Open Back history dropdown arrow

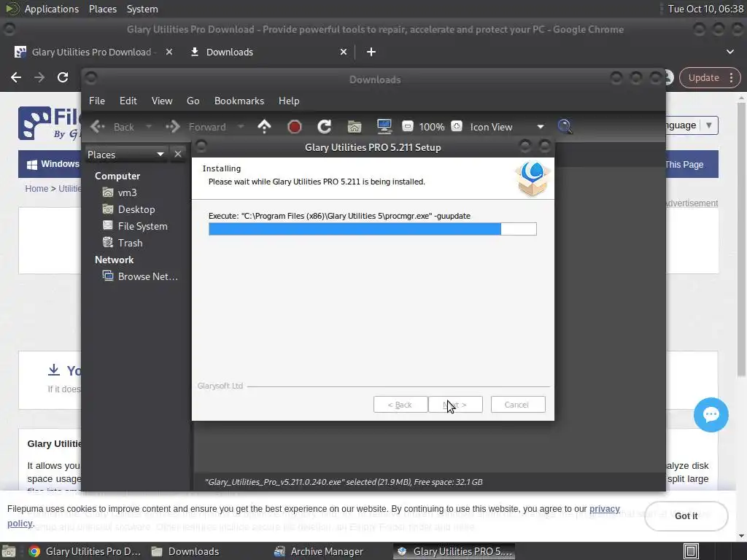tap(149, 127)
